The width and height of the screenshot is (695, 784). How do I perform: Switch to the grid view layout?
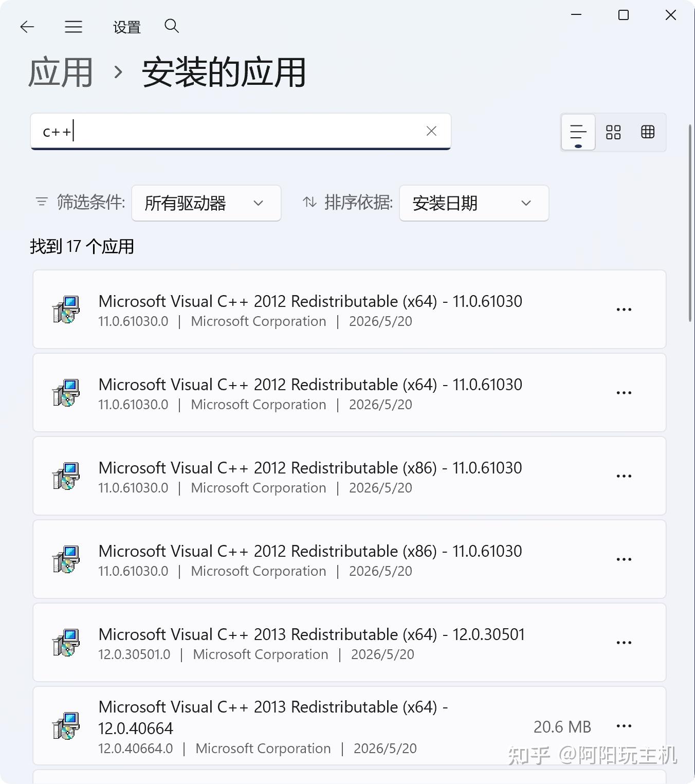point(613,132)
